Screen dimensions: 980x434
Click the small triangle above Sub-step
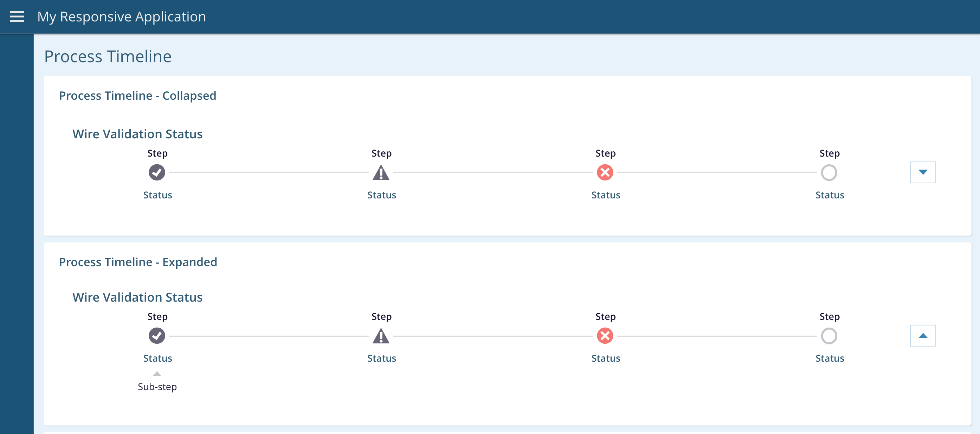tap(157, 374)
